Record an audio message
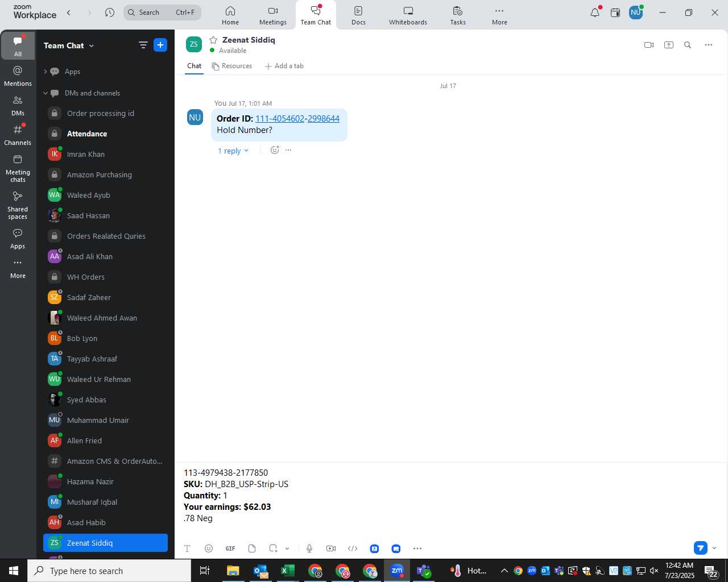The image size is (728, 582). (309, 548)
